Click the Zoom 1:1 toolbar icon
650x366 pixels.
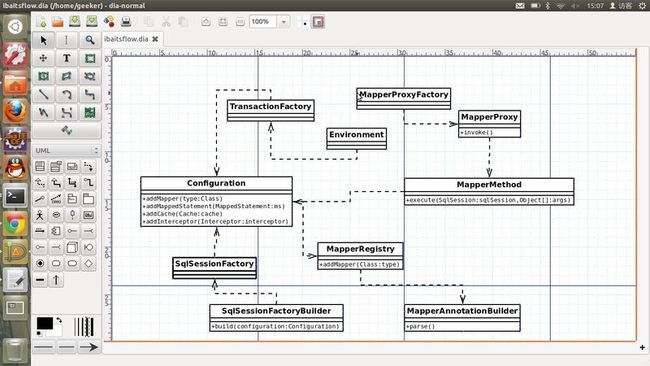point(240,22)
